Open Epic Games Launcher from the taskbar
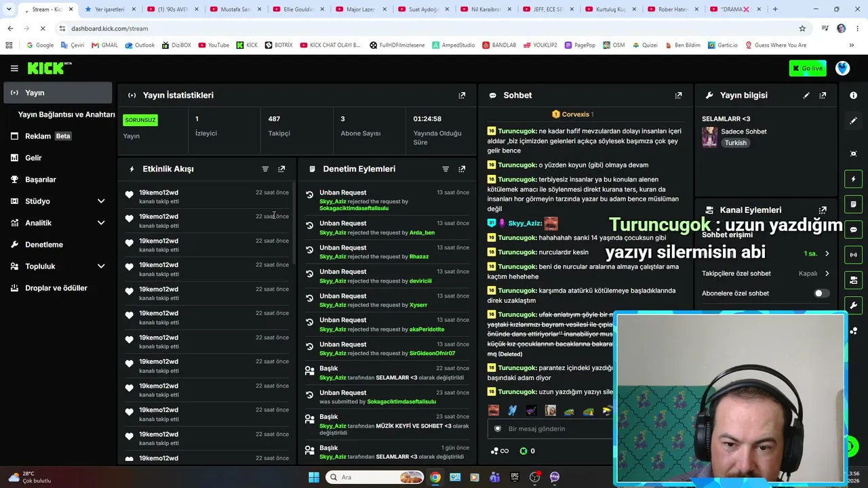868x488 pixels. coord(515,477)
